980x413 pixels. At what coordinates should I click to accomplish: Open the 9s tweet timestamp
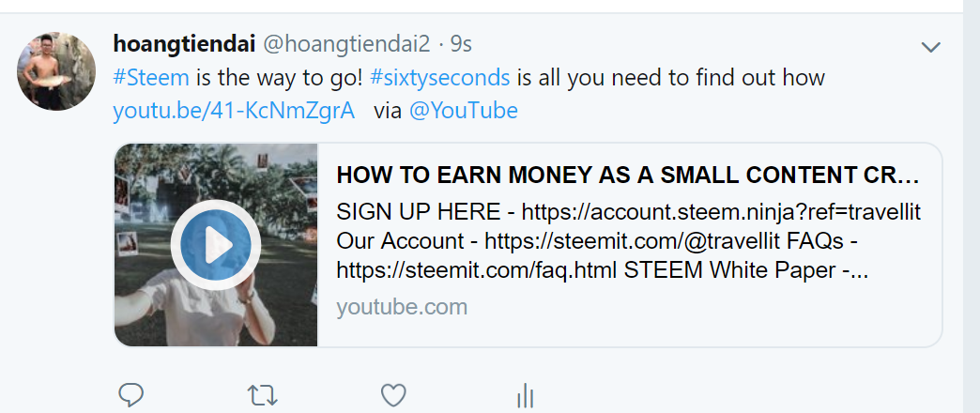(461, 44)
